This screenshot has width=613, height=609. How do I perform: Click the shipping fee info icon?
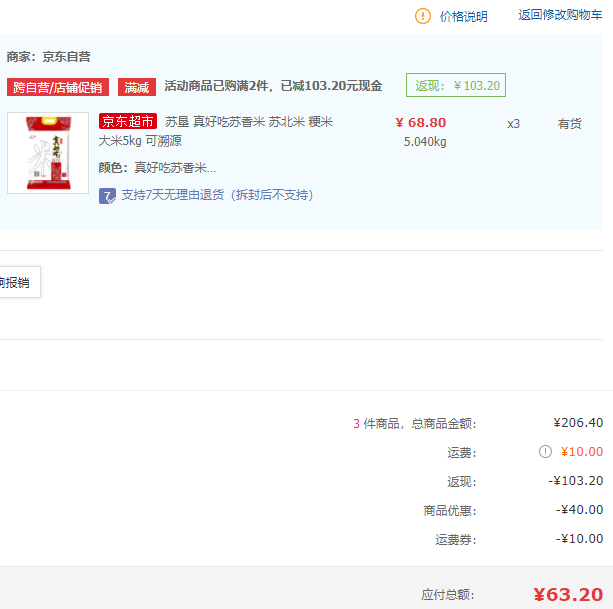(x=545, y=452)
